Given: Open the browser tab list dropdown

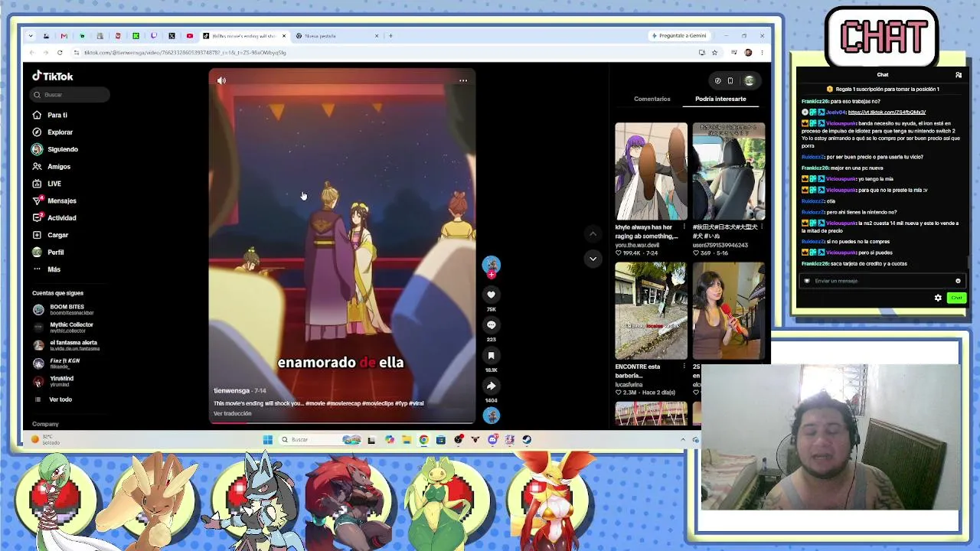Looking at the screenshot, I should (31, 36).
